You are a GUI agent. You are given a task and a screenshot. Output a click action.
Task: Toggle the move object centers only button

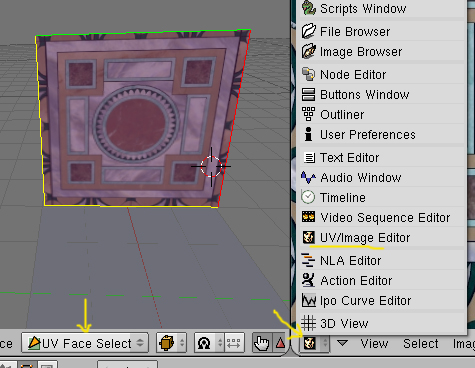click(x=234, y=343)
